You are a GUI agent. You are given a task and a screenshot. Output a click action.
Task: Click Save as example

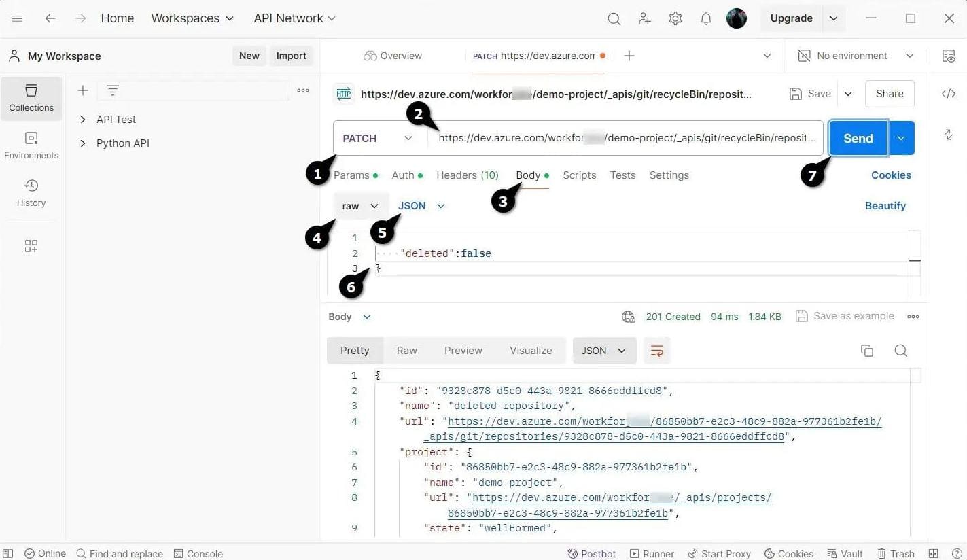point(845,317)
